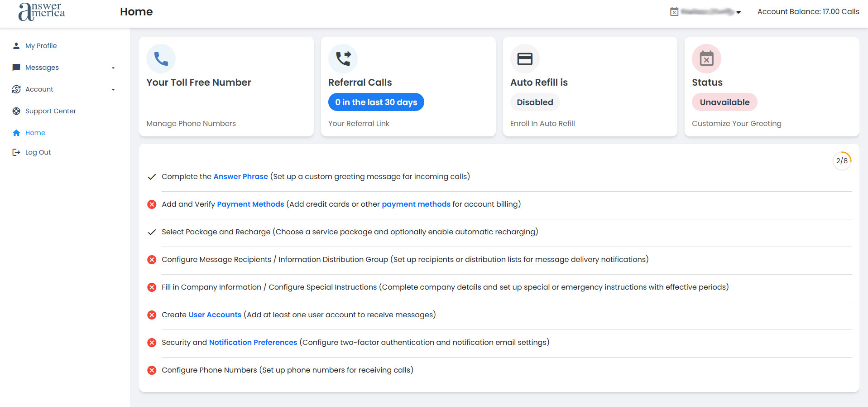
Task: Click the Auto Refill credit card icon
Action: tap(525, 59)
